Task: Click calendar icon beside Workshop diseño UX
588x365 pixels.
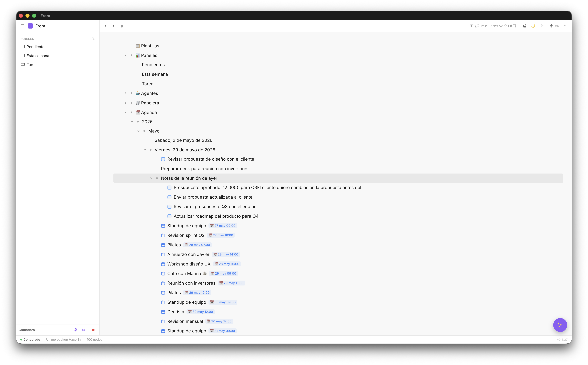Action: click(163, 264)
